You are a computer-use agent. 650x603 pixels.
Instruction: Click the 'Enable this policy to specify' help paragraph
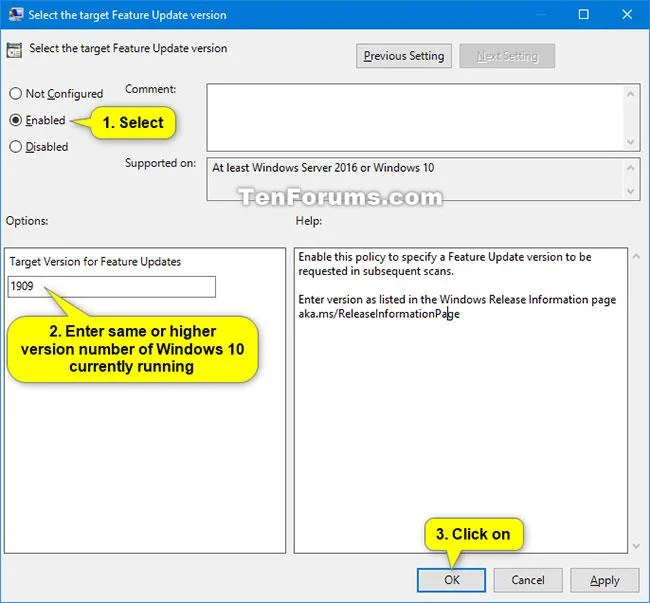coord(445,264)
